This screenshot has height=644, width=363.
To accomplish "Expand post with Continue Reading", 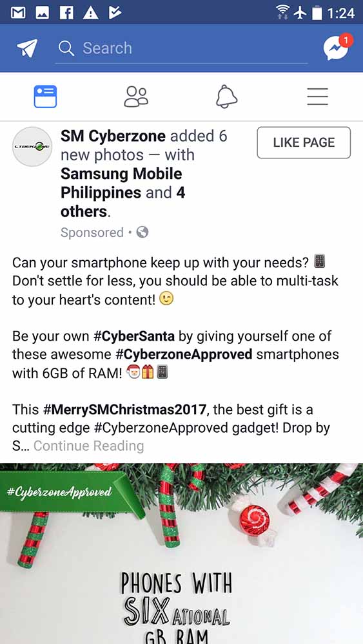I will 89,446.
